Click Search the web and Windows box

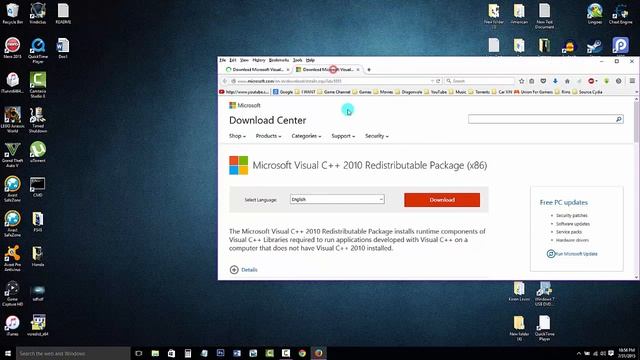pyautogui.click(x=73, y=353)
